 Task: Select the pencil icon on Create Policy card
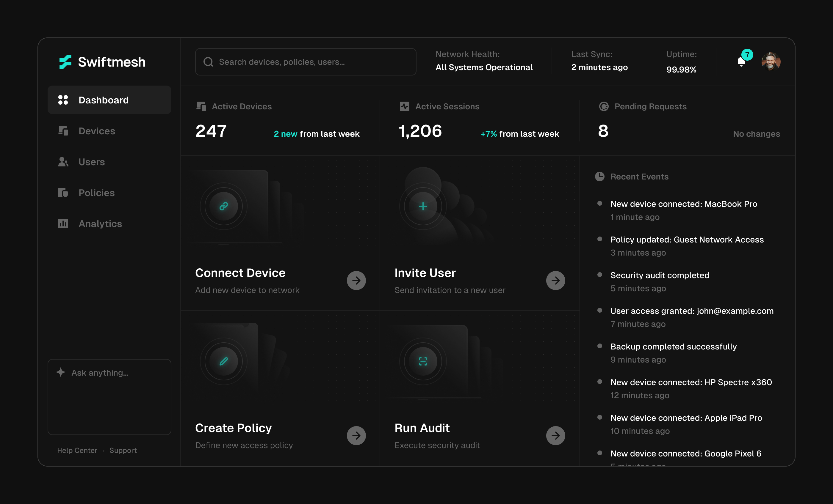(x=223, y=361)
